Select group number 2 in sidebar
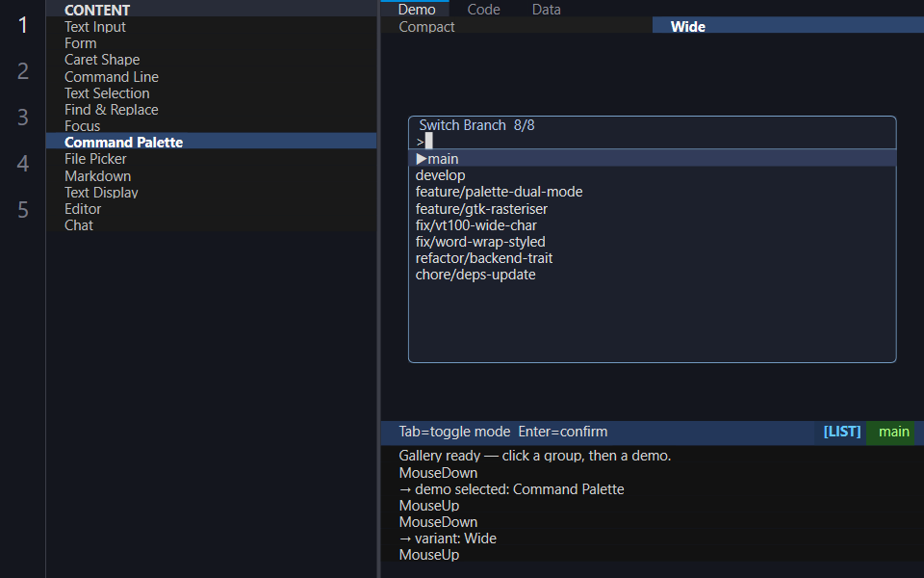 [x=22, y=70]
